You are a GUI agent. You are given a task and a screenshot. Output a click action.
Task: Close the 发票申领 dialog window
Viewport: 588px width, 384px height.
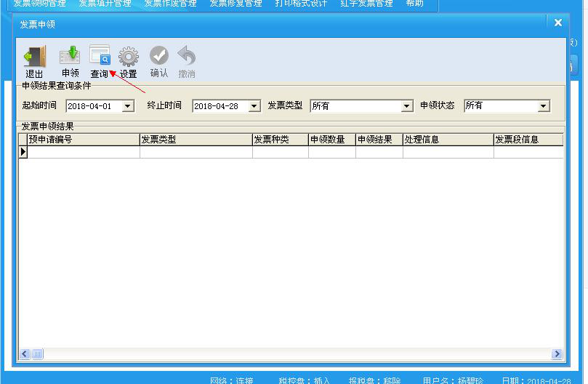point(557,23)
